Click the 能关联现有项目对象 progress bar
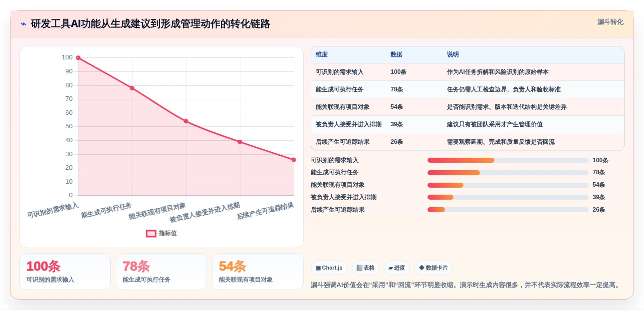 coord(508,185)
